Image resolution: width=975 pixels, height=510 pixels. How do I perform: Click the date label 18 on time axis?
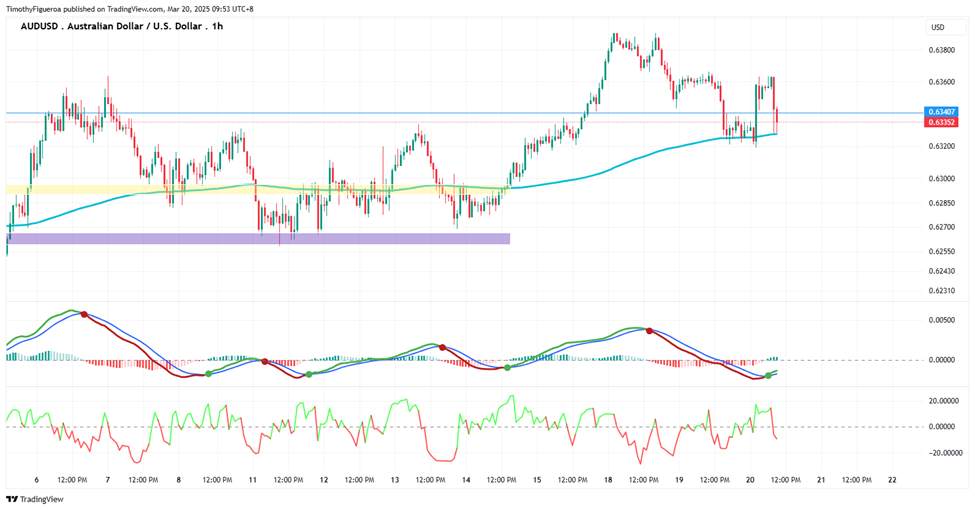[608, 480]
